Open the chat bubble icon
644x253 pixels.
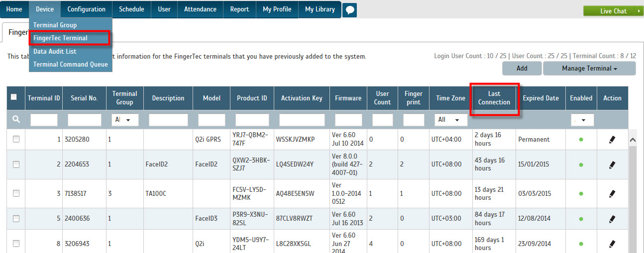pos(350,10)
